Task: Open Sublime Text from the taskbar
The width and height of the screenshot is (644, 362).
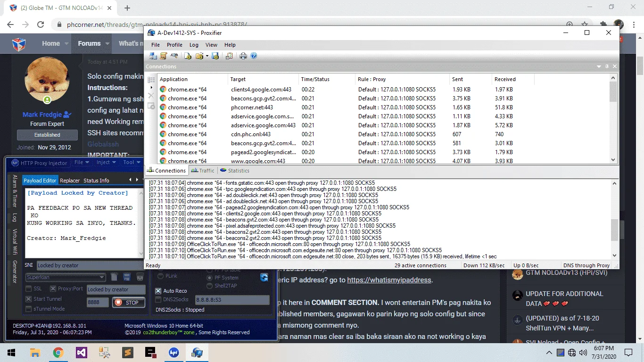Action: click(127, 352)
